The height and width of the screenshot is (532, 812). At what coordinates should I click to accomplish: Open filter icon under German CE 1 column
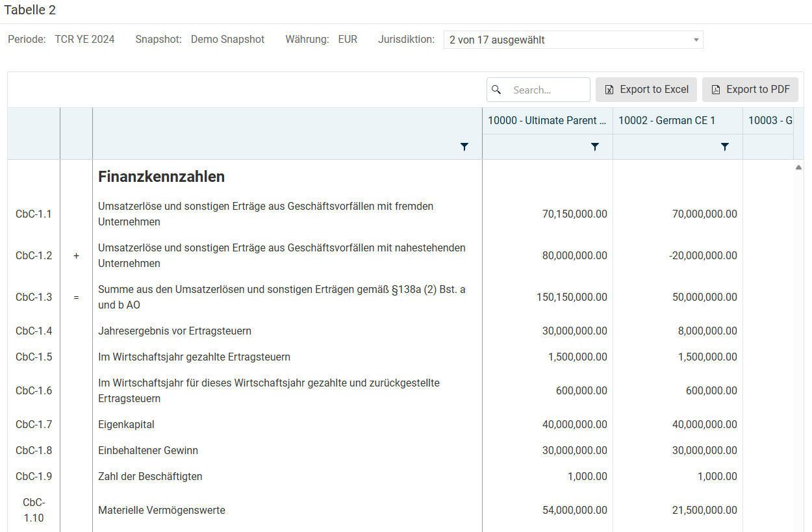coord(724,147)
